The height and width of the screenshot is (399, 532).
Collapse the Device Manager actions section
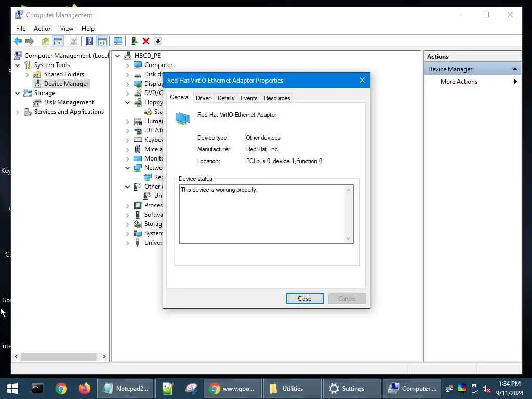[x=515, y=69]
